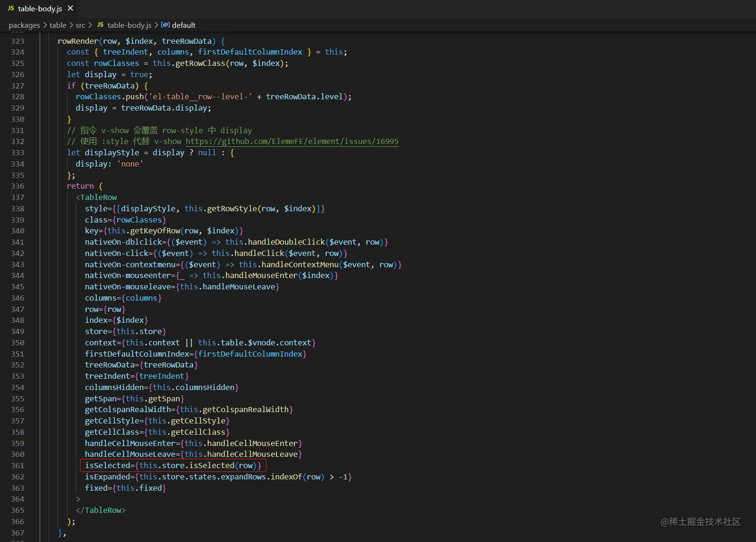Click the nativeOn-mouseleave attribute
The height and width of the screenshot is (542, 756).
point(128,287)
